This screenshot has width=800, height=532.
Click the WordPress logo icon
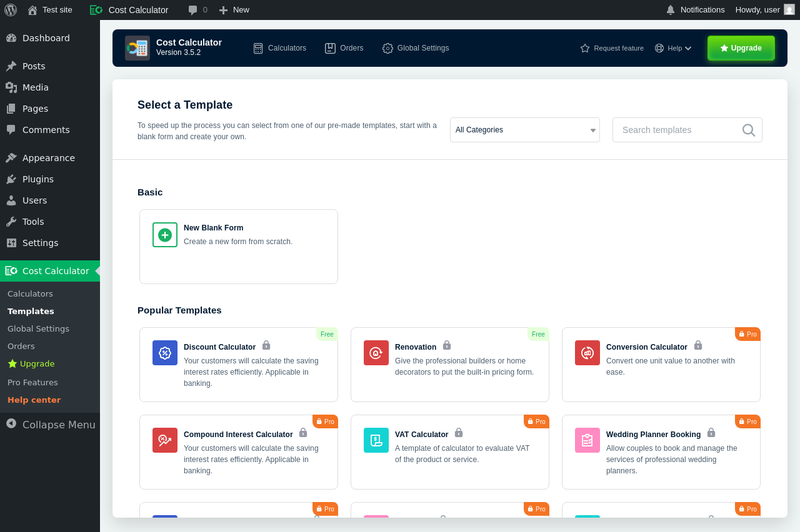pos(10,10)
